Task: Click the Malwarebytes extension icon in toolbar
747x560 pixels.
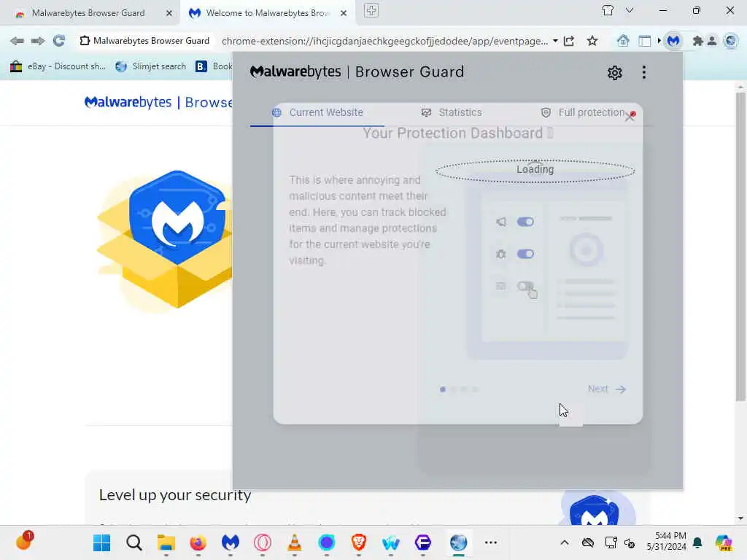Action: pos(673,41)
